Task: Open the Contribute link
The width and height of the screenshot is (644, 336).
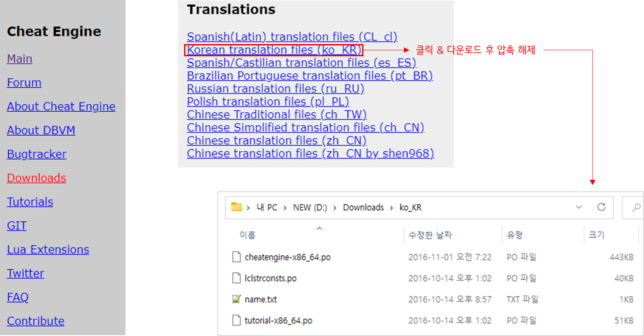Action: [36, 321]
